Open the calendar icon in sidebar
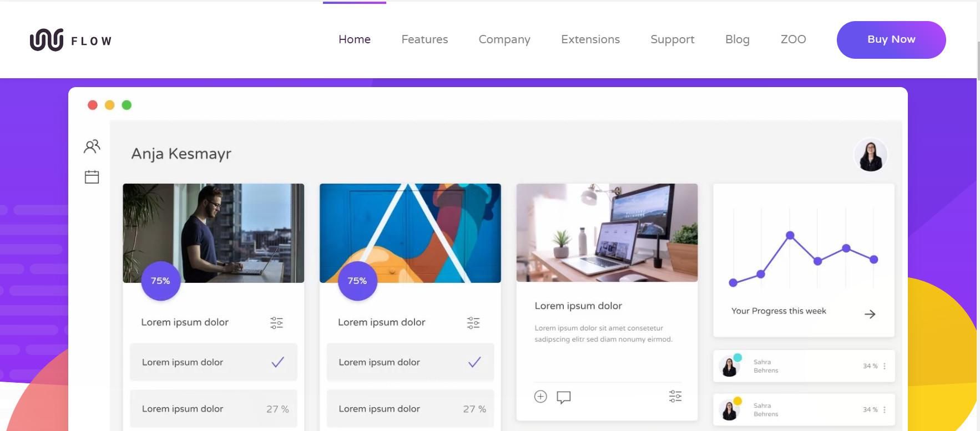 (92, 177)
